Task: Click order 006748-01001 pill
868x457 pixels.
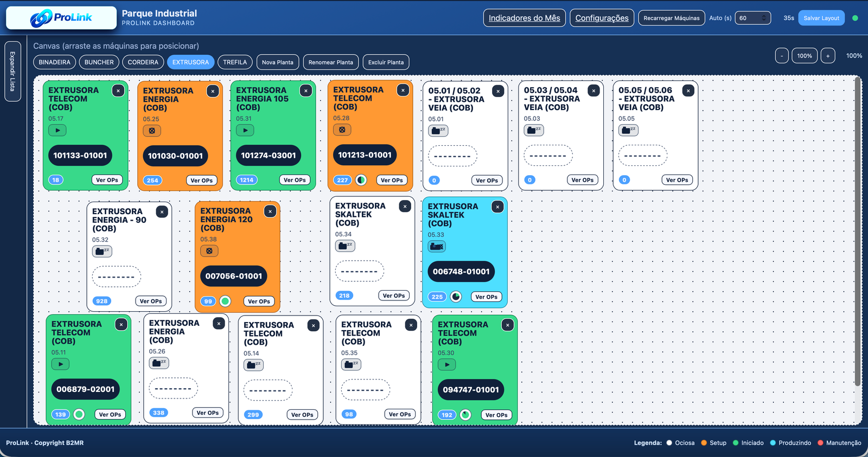Action: coord(461,272)
